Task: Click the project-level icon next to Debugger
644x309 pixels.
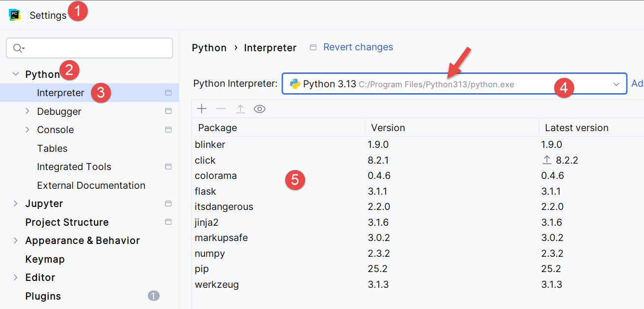Action: (168, 111)
